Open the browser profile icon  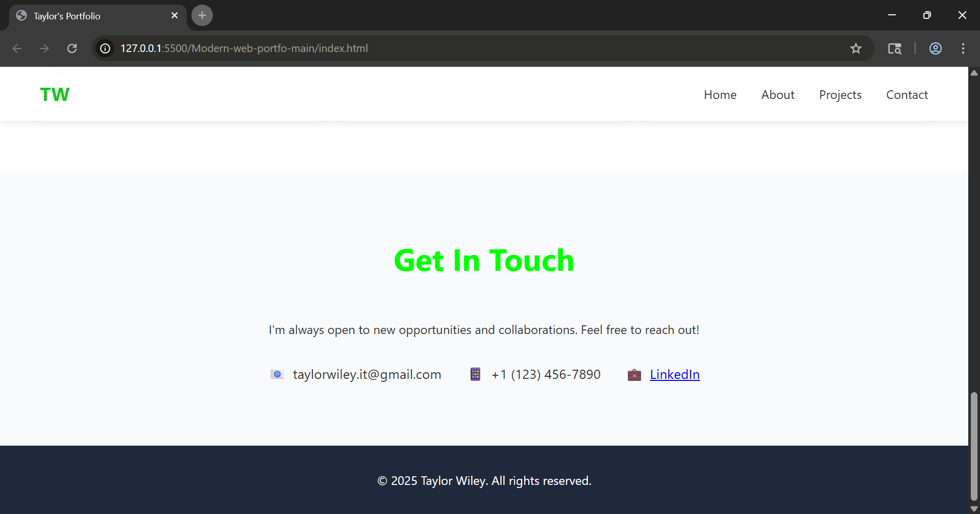[x=935, y=48]
